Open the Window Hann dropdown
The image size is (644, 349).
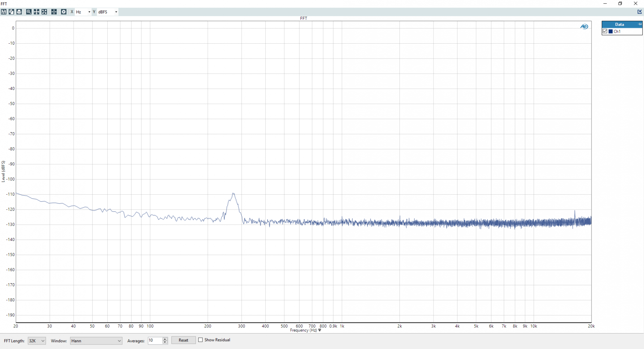[x=96, y=340]
